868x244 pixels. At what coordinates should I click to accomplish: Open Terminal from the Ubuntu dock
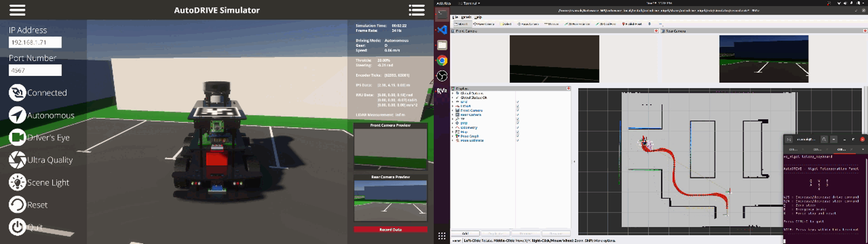[442, 15]
